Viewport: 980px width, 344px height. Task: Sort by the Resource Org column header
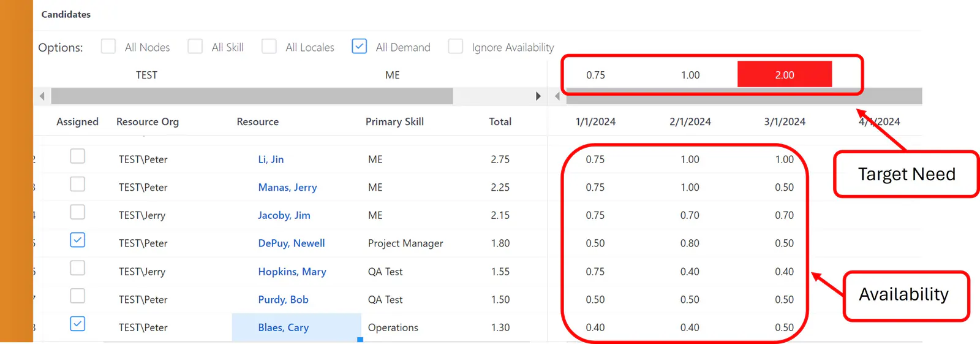tap(148, 121)
